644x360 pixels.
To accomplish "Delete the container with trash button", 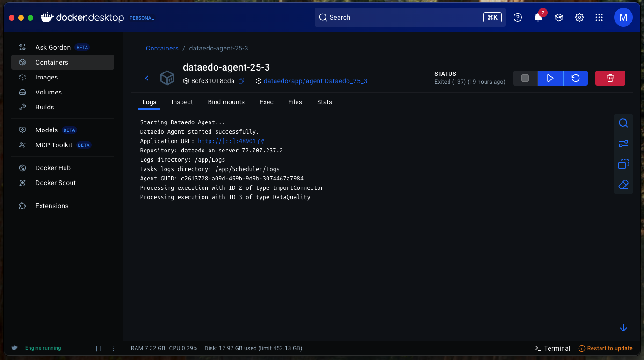I will tap(610, 78).
